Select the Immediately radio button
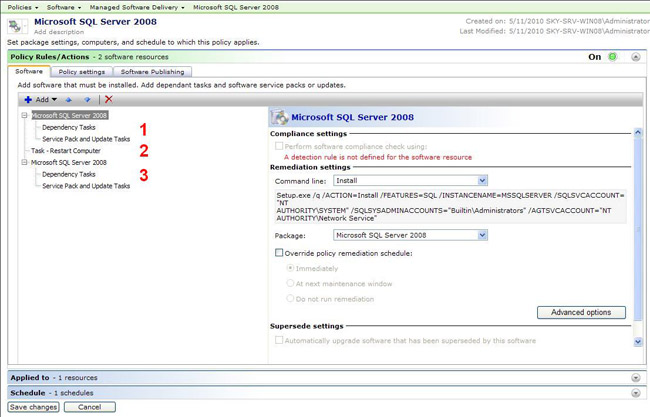650x417 pixels. [290, 268]
